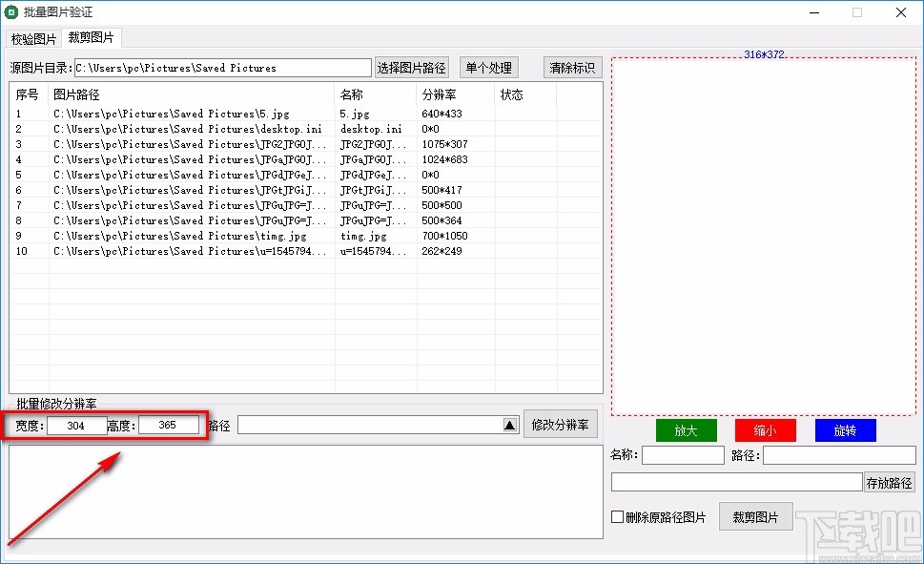Click the app icon in the title bar

click(x=11, y=11)
